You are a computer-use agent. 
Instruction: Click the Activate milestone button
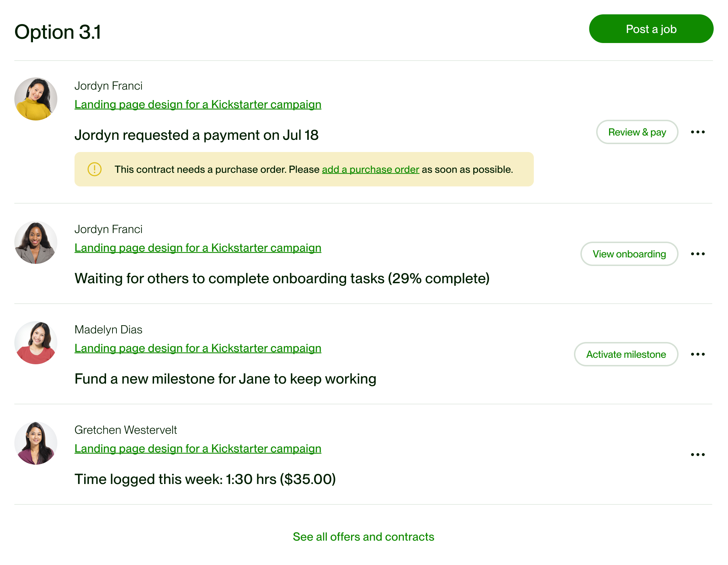[626, 354]
